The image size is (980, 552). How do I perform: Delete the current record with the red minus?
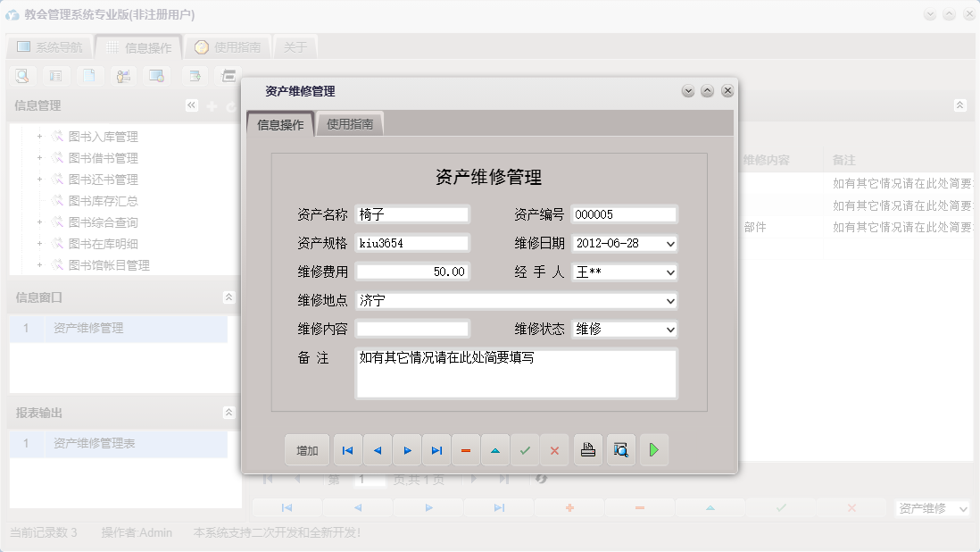[465, 450]
